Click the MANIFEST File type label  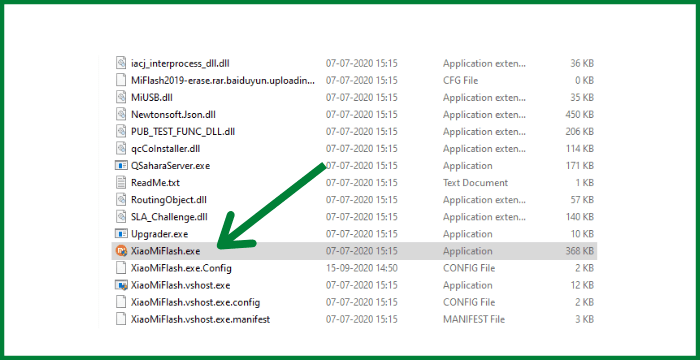pos(474,319)
